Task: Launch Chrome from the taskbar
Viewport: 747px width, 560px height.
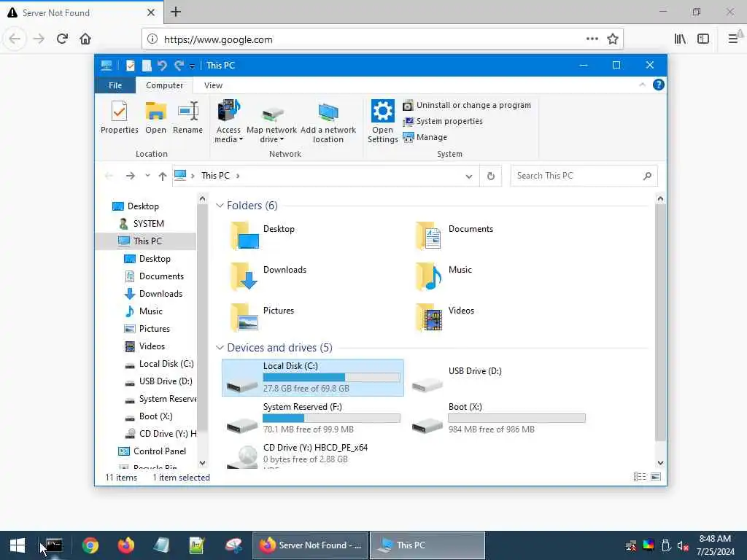Action: 90,545
